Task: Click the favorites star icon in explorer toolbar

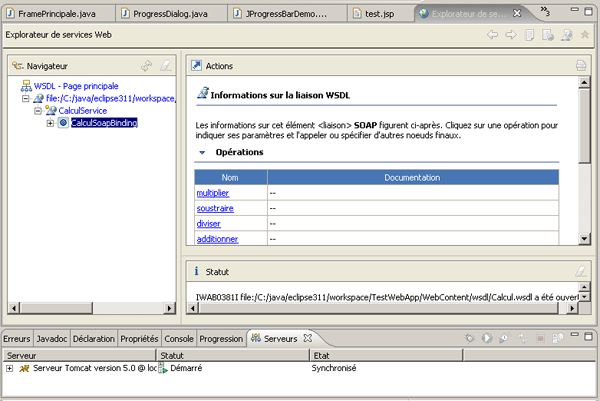Action: (585, 35)
